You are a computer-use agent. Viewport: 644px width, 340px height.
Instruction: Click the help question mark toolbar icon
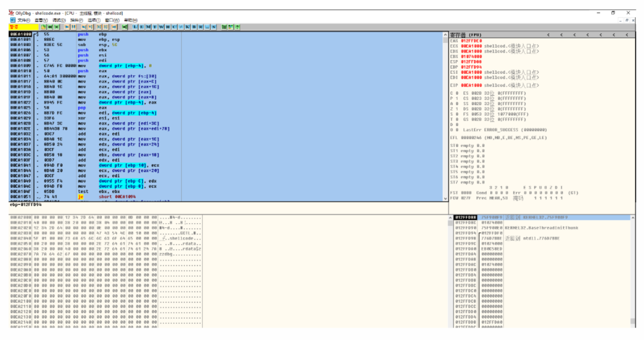[237, 27]
